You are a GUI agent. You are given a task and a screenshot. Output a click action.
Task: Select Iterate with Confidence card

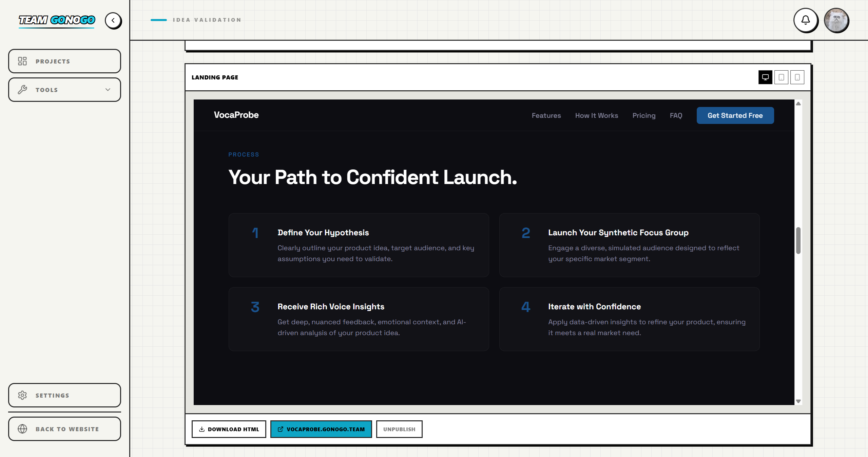(629, 319)
